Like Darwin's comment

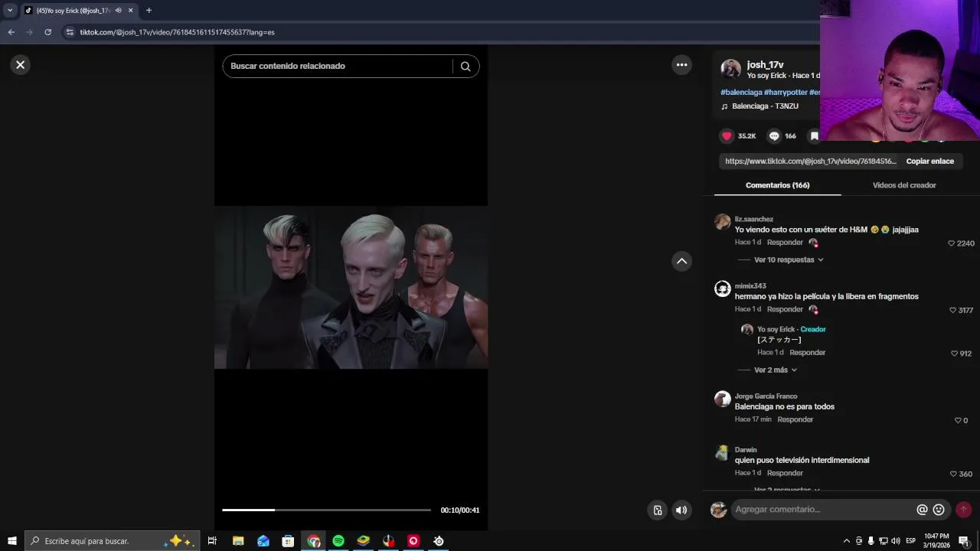[953, 474]
